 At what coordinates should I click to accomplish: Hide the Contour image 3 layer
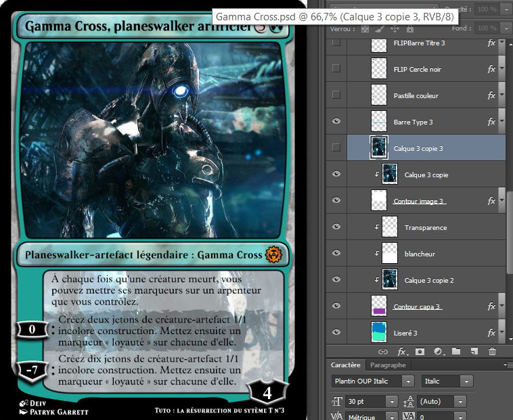tap(336, 200)
